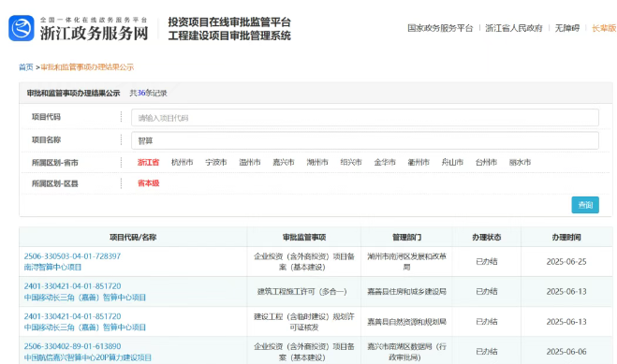
Task: Select 嘉兴市 region filter
Action: [x=284, y=162]
